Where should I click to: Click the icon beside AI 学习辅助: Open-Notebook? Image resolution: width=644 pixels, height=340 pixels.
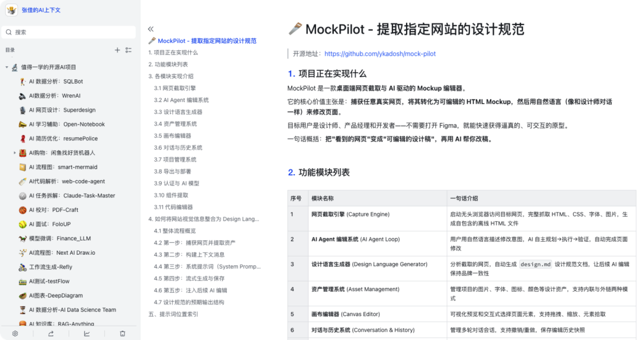pos(23,124)
